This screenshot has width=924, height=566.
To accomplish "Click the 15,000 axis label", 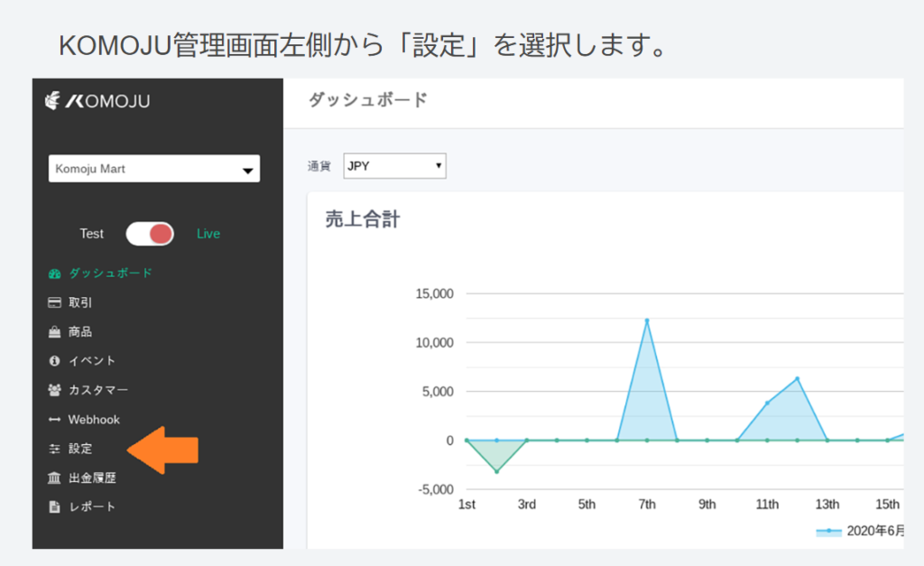I will 434,293.
